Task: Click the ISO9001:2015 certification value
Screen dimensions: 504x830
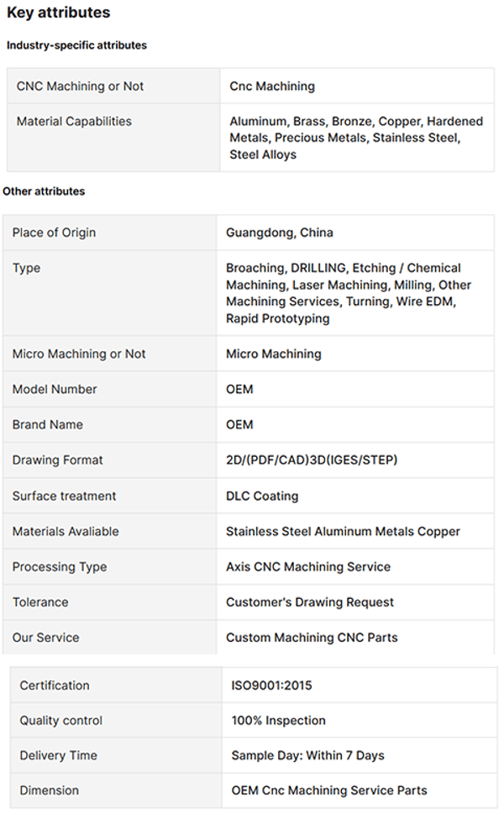Action: click(x=271, y=686)
